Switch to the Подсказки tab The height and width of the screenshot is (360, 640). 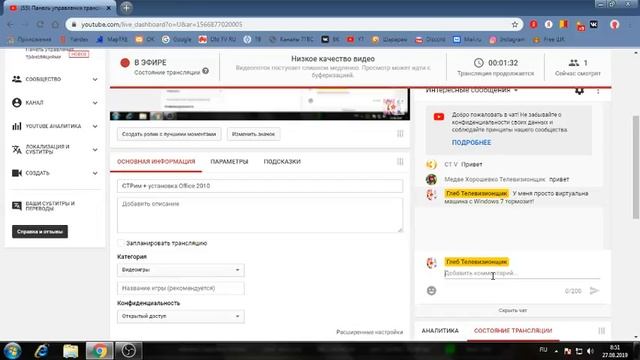282,162
